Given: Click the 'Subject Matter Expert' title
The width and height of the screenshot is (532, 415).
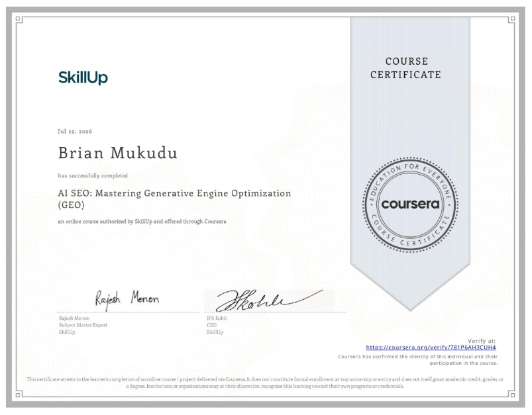Looking at the screenshot, I should [x=83, y=325].
